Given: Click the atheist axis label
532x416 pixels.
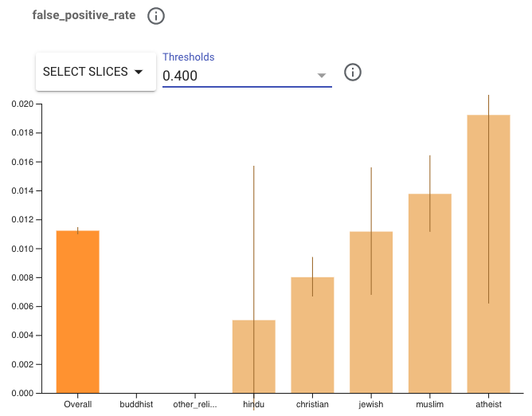Looking at the screenshot, I should [488, 405].
